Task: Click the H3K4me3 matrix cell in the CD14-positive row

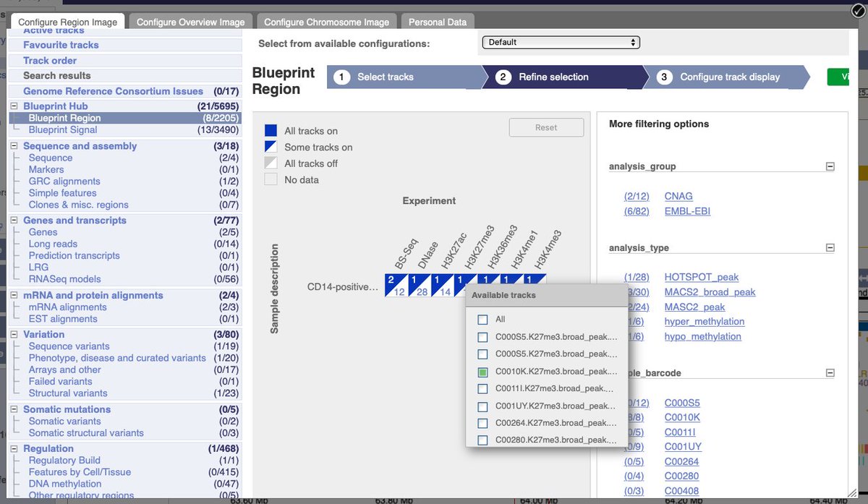Action: [x=534, y=279]
